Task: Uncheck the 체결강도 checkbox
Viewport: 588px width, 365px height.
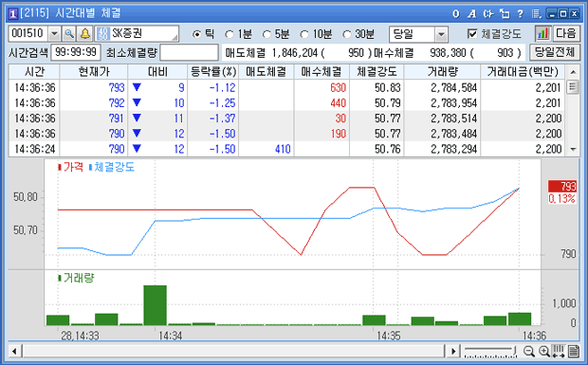Action: [x=472, y=34]
